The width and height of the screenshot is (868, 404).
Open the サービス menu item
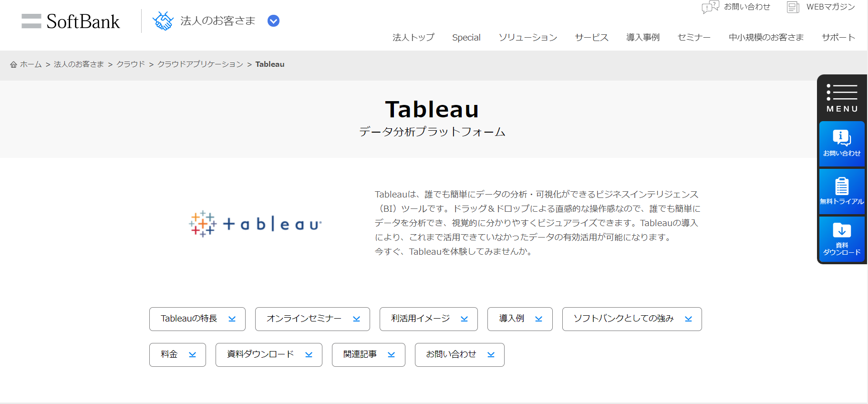click(592, 37)
